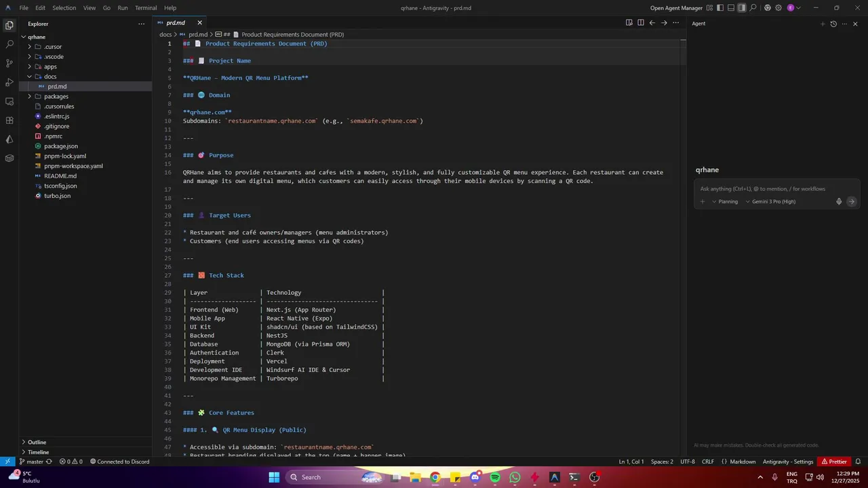Open markdown preview to the side
Image resolution: width=868 pixels, height=488 pixels.
click(629, 22)
